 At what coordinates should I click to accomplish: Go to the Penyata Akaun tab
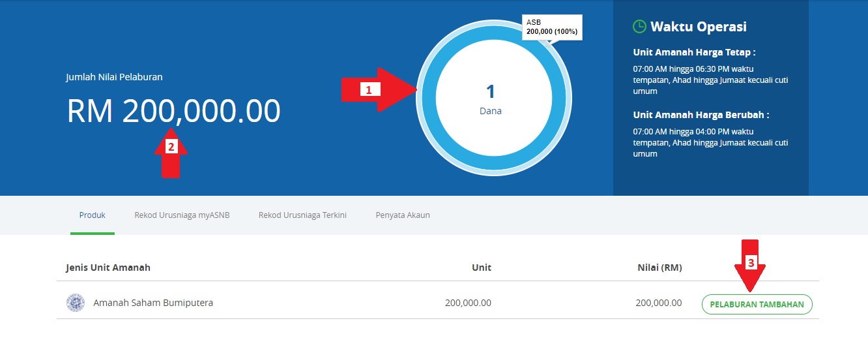point(403,215)
